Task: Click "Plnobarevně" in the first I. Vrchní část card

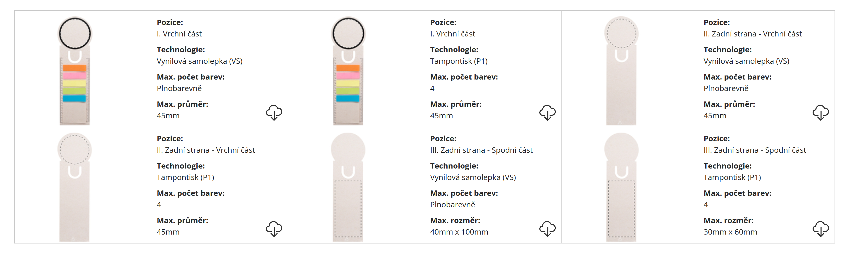Action: (x=179, y=88)
